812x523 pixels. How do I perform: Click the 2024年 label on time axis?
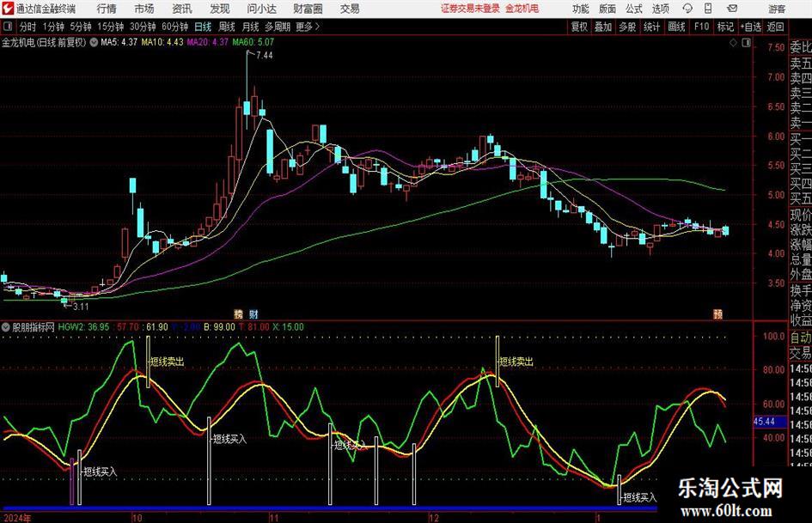click(x=17, y=518)
